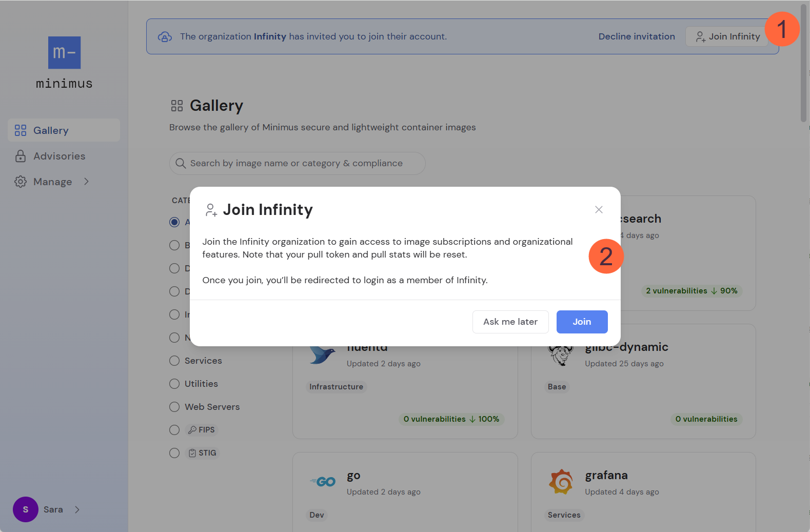
Task: Select the Utilities category radio button
Action: click(174, 384)
